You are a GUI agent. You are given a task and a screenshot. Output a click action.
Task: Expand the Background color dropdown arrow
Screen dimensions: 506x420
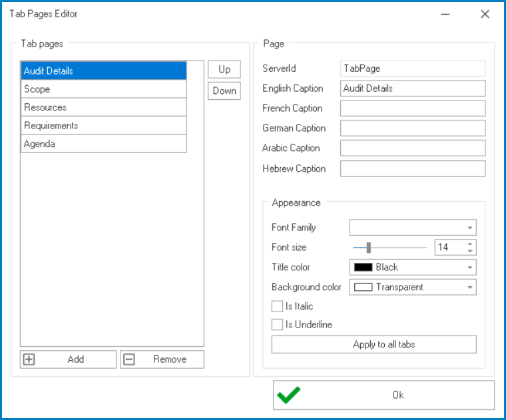(x=470, y=287)
